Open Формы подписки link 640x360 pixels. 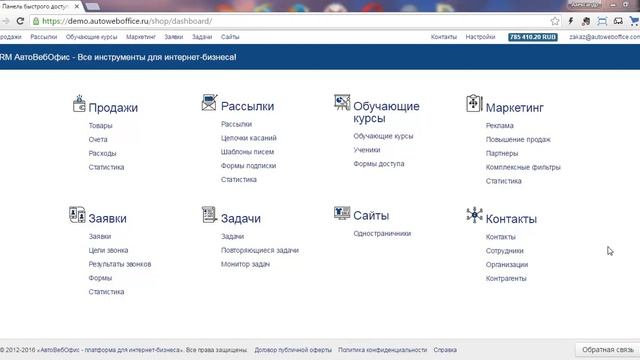[249, 166]
